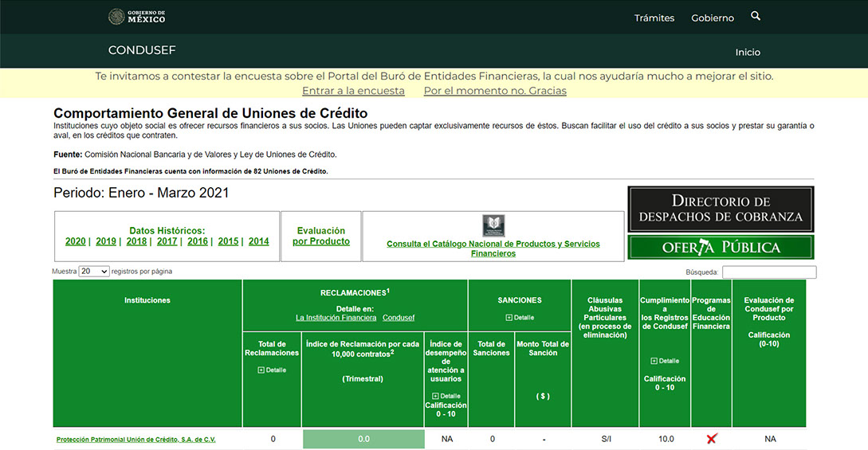The image size is (868, 450).
Task: Click the Gobierno de México logo
Action: click(x=137, y=17)
